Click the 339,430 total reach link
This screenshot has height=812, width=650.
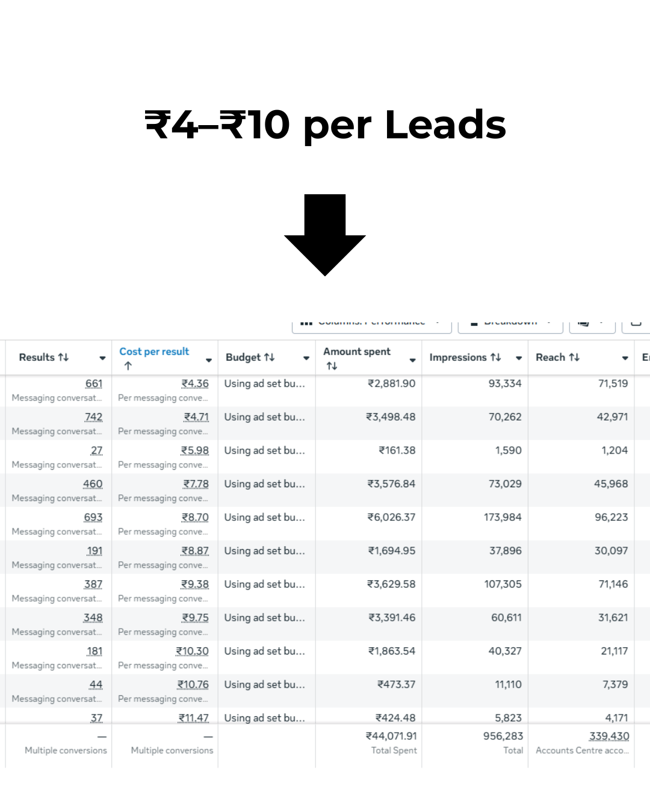609,736
